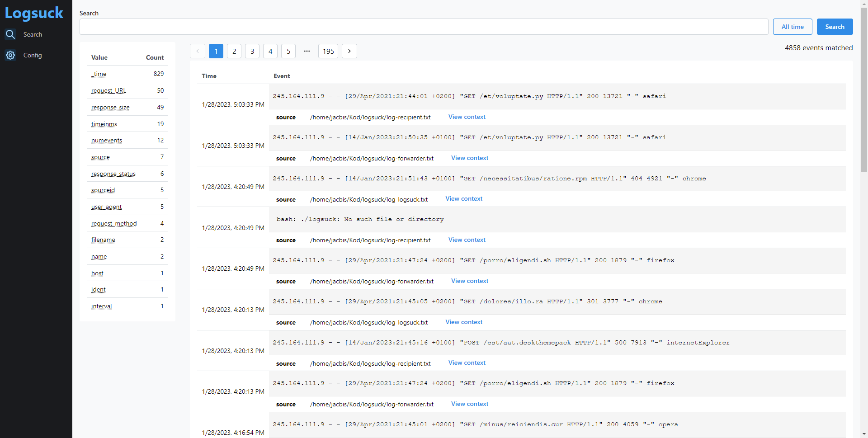Select page 5 in pagination
This screenshot has width=868, height=438.
(288, 51)
